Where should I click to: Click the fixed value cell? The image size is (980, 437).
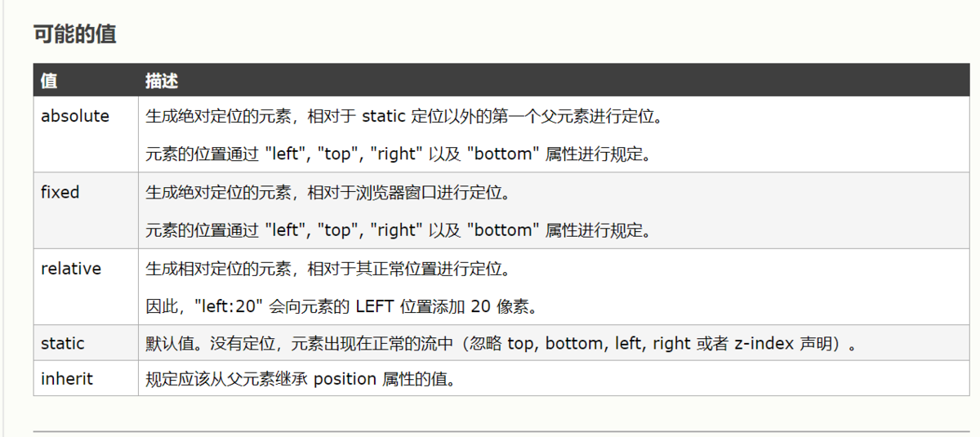pyautogui.click(x=60, y=192)
